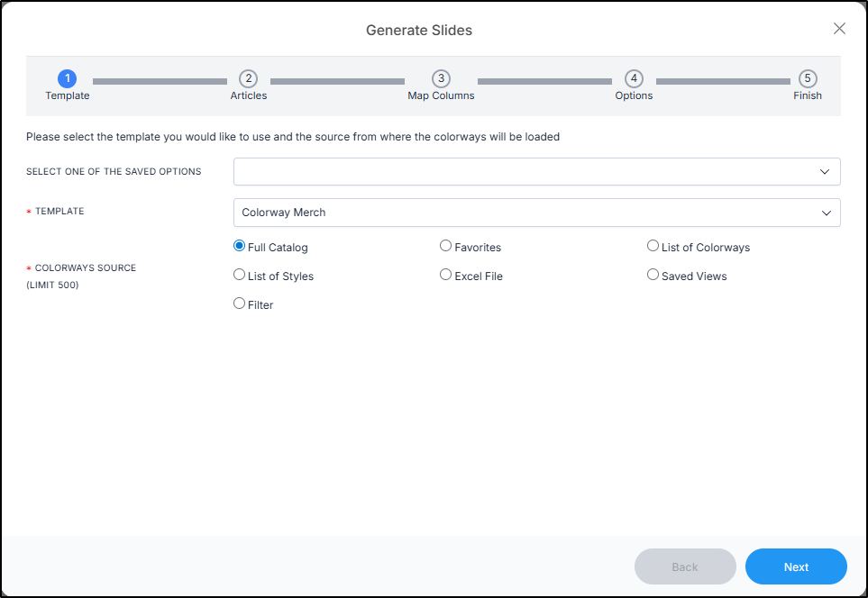
Task: Expand the Template dropdown chevron
Action: pyautogui.click(x=826, y=213)
